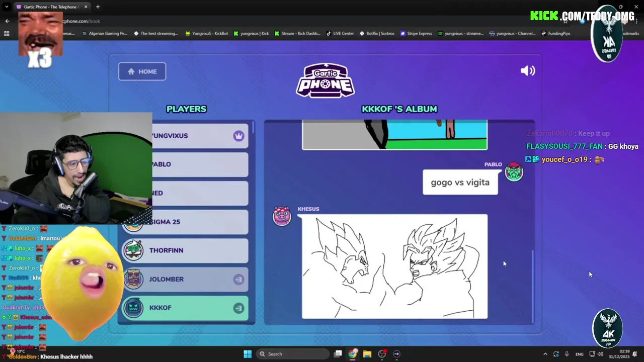The image size is (644, 362).
Task: Open Task View on the taskbar
Action: [x=338, y=354]
